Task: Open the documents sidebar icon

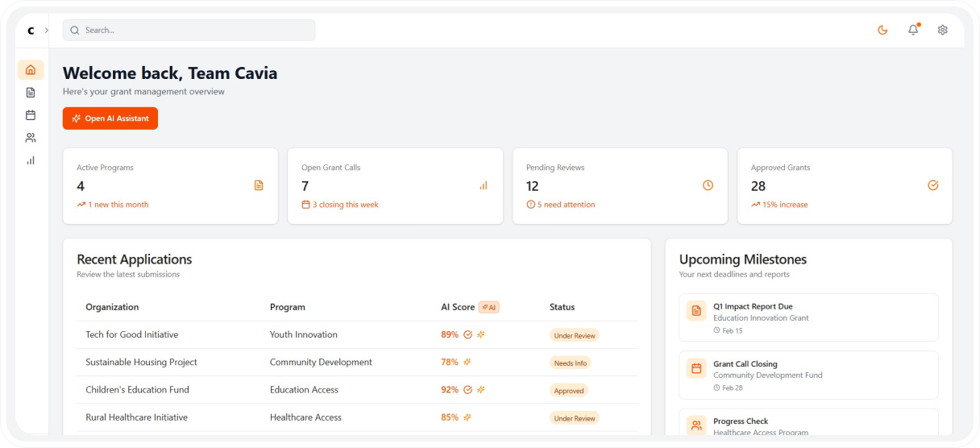Action: tap(31, 93)
